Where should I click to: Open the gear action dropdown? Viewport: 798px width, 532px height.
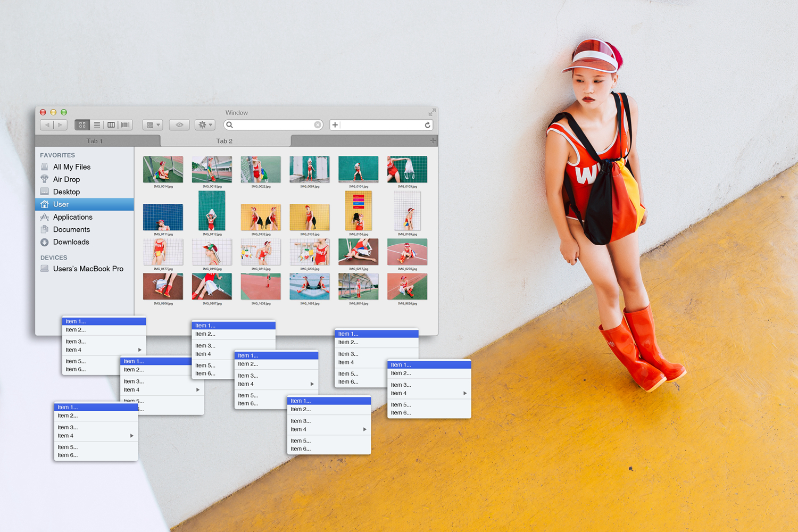[205, 125]
